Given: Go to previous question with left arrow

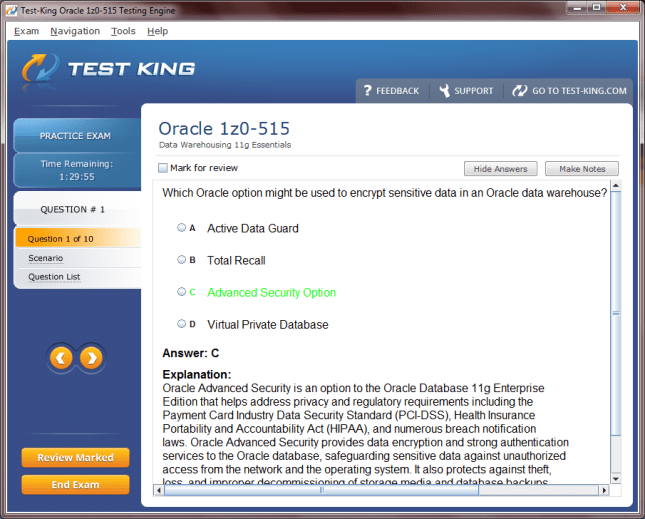Looking at the screenshot, I should click(x=61, y=358).
